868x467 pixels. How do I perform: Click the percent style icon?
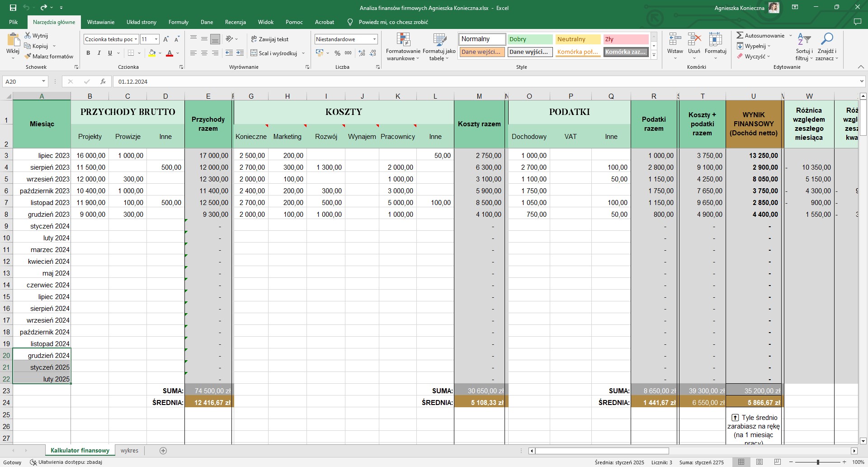point(337,53)
